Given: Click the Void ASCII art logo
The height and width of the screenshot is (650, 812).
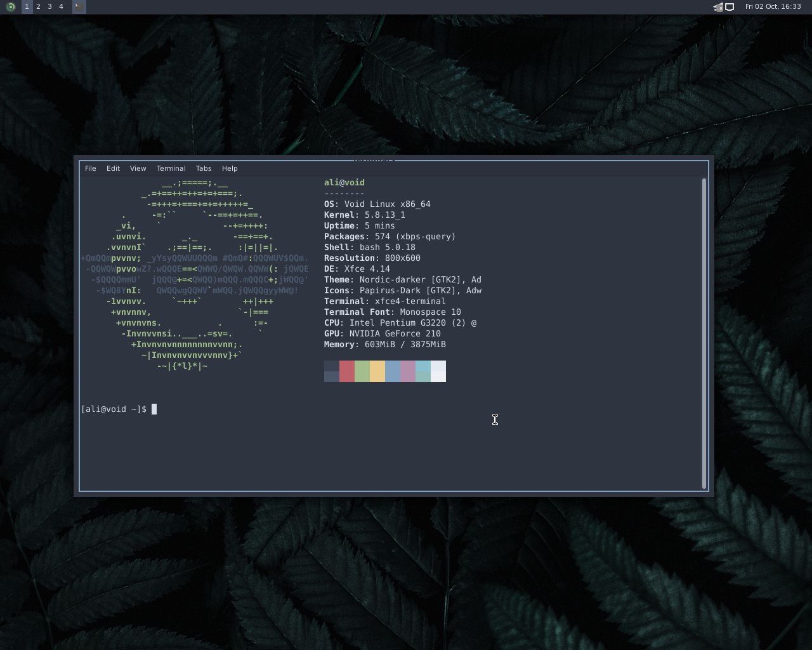Looking at the screenshot, I should pos(195,274).
